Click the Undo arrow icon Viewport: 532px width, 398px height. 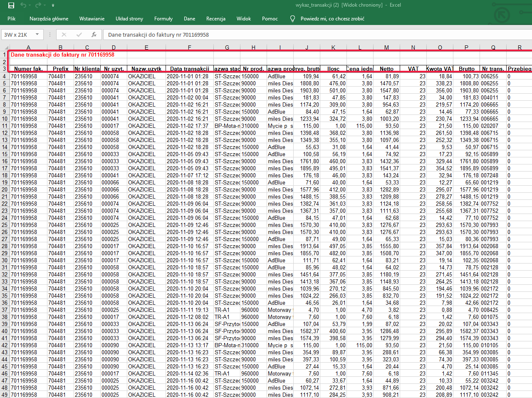[x=23, y=5]
